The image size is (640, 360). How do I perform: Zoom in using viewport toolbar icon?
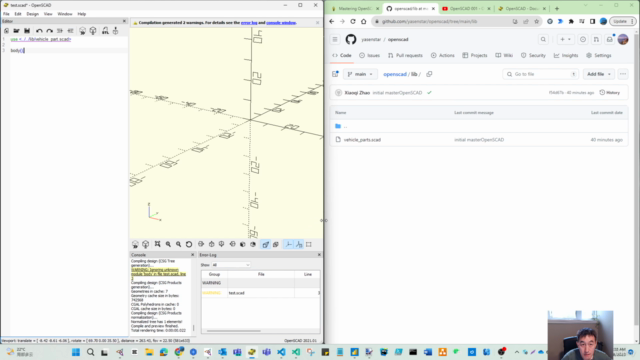click(x=168, y=244)
